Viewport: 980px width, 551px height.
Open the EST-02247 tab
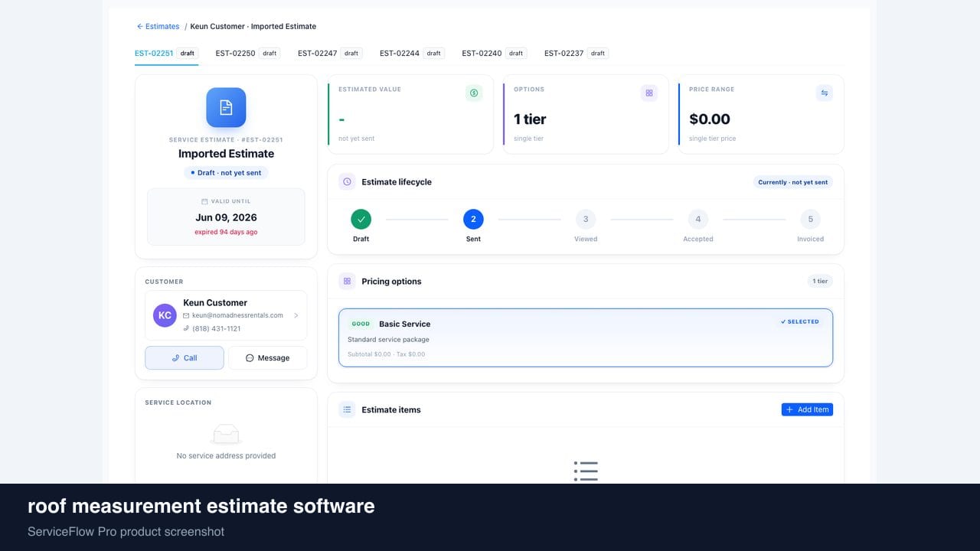pos(330,54)
